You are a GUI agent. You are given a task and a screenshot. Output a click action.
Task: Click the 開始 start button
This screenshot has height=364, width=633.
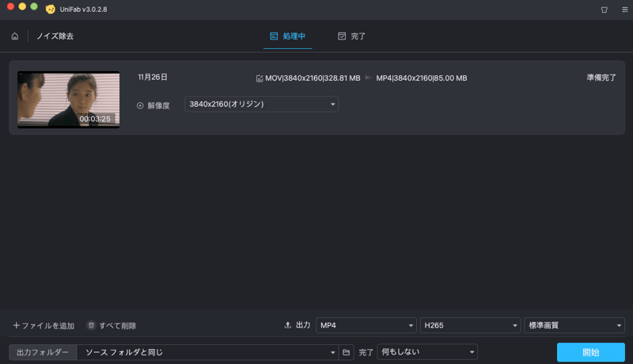591,352
